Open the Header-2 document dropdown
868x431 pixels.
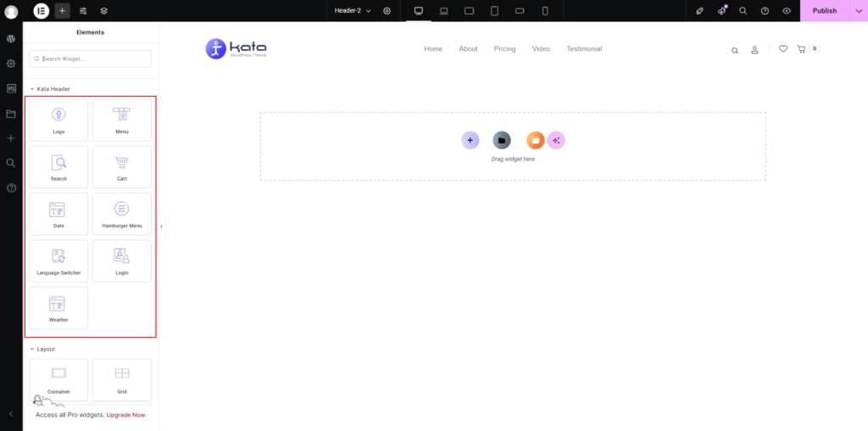(353, 11)
